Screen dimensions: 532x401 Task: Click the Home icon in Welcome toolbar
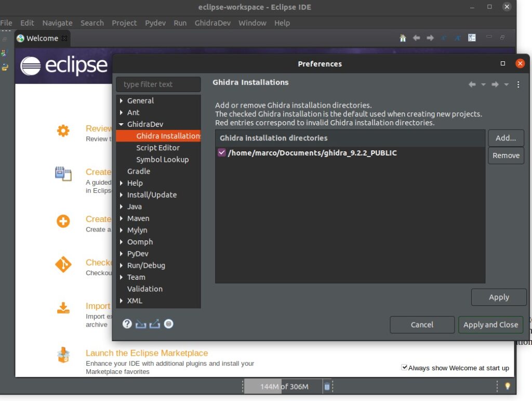click(x=403, y=38)
